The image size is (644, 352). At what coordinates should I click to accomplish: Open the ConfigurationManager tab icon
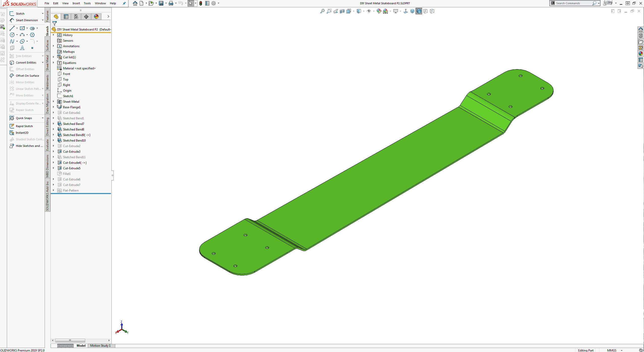(76, 17)
